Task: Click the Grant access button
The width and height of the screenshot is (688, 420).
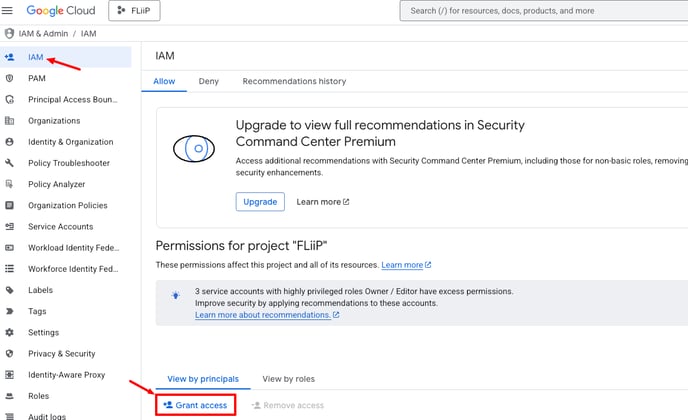Action: point(195,405)
